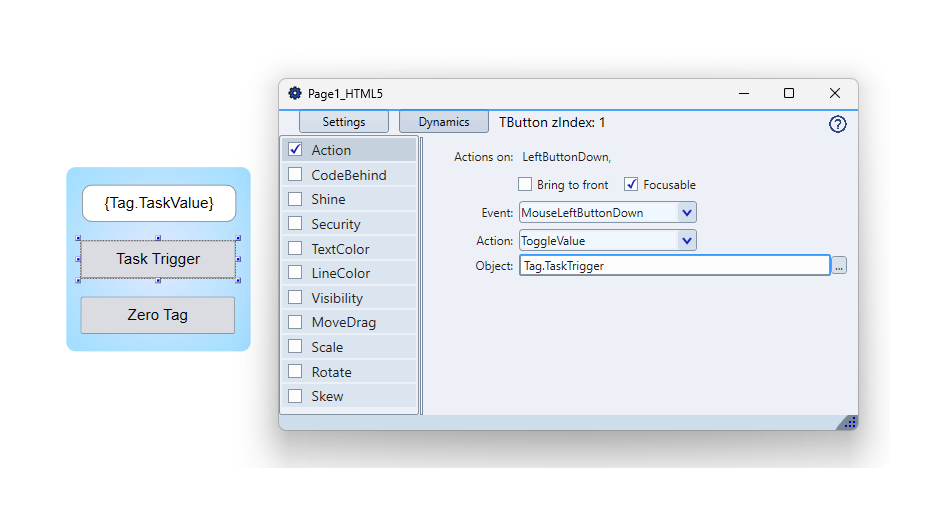This screenshot has width=930, height=508.
Task: Select the {Tag.TaskValue} text box
Action: click(159, 203)
